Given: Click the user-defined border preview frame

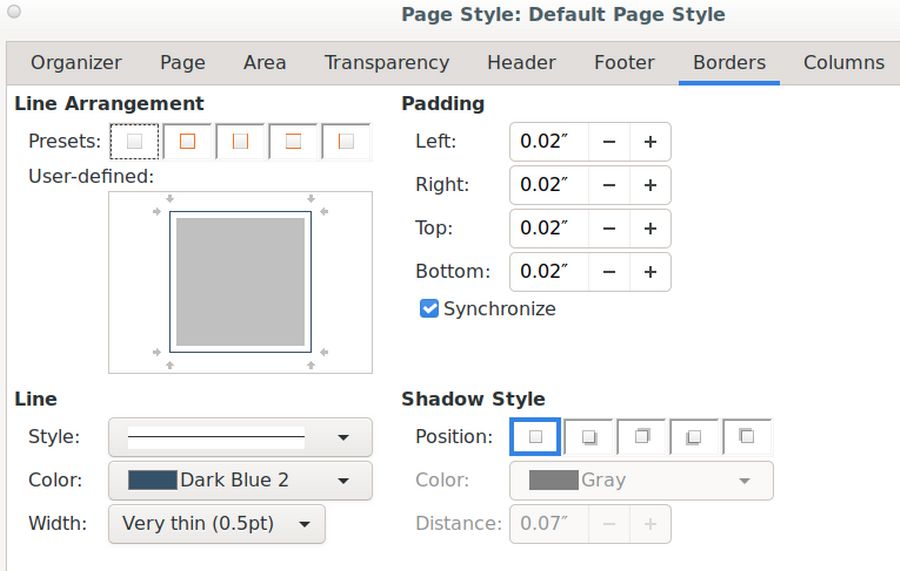Looking at the screenshot, I should pos(240,282).
